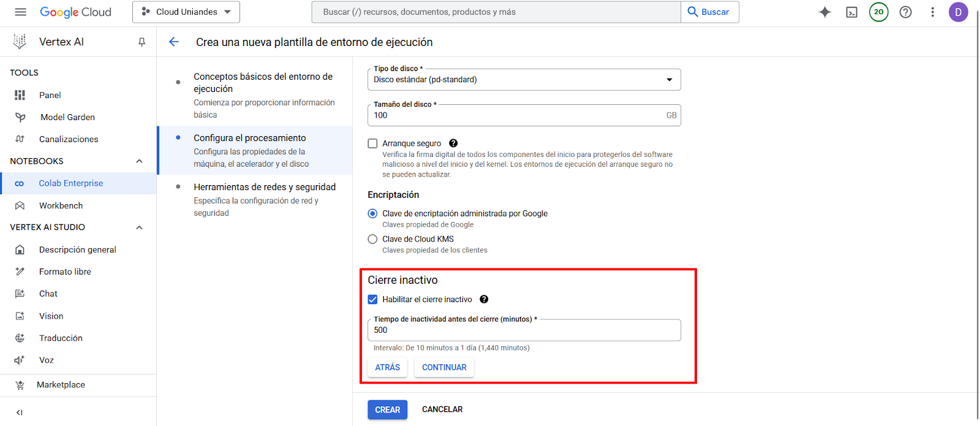
Task: Open the main hamburger navigation menu
Action: [x=20, y=12]
